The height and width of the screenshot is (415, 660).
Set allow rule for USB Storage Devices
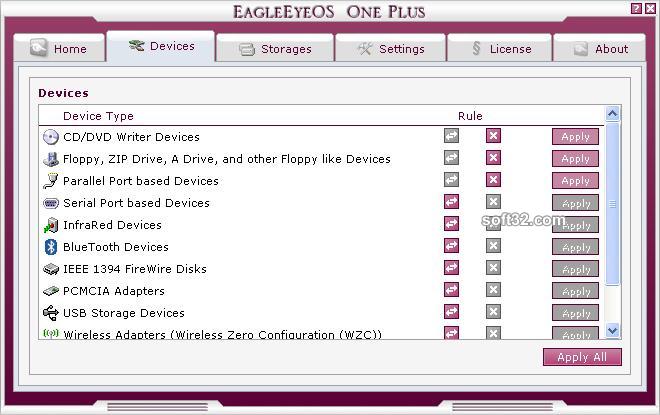click(451, 311)
